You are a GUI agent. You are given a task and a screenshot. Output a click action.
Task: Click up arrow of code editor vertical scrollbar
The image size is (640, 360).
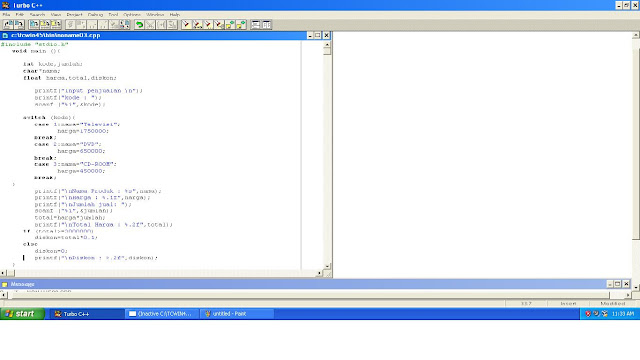tap(327, 44)
